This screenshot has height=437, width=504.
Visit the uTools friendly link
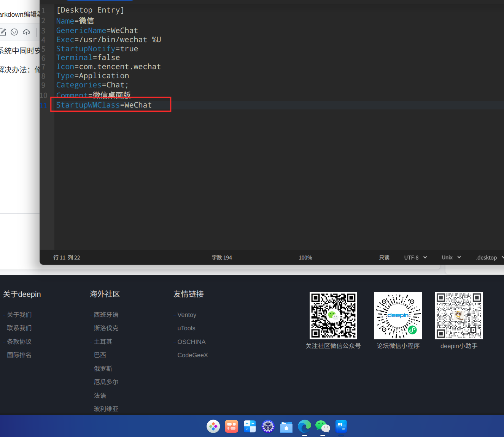pyautogui.click(x=186, y=328)
